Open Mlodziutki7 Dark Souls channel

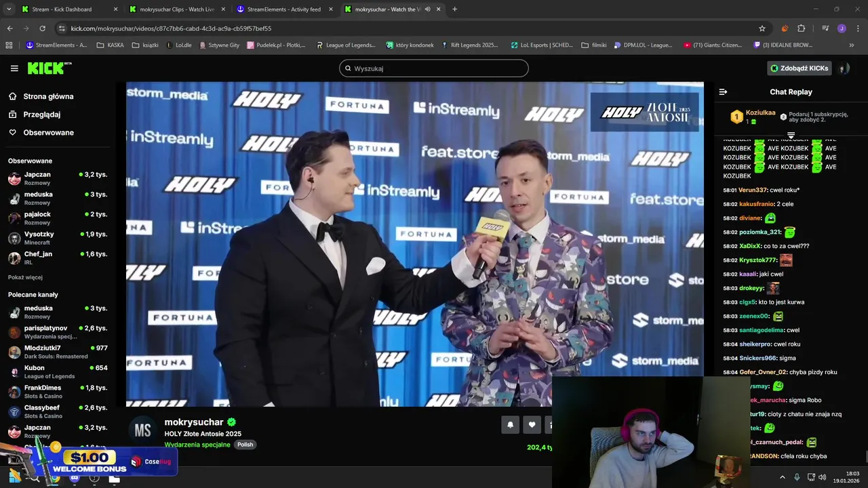click(x=58, y=352)
